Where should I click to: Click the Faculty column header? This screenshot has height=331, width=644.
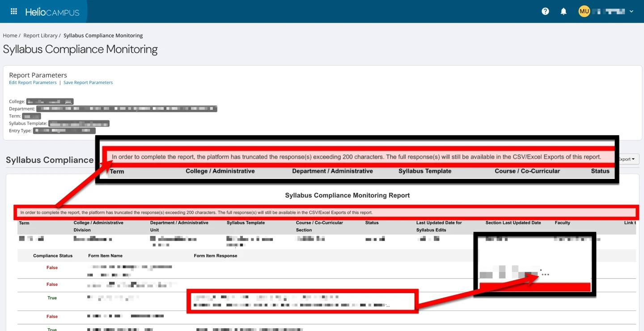click(x=562, y=223)
